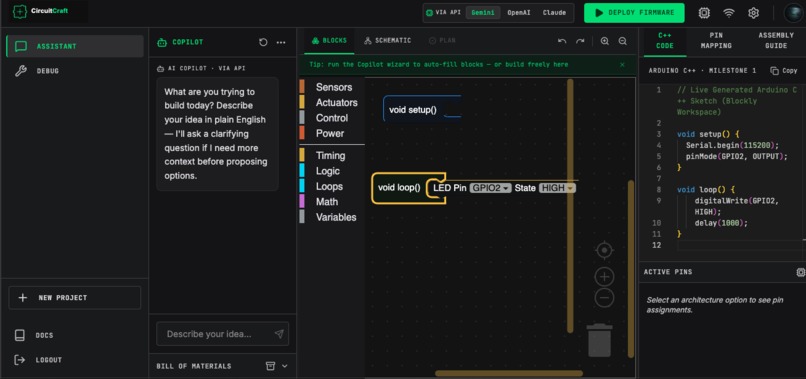Send the idea message arrow
Image resolution: width=806 pixels, height=379 pixels.
(x=279, y=334)
